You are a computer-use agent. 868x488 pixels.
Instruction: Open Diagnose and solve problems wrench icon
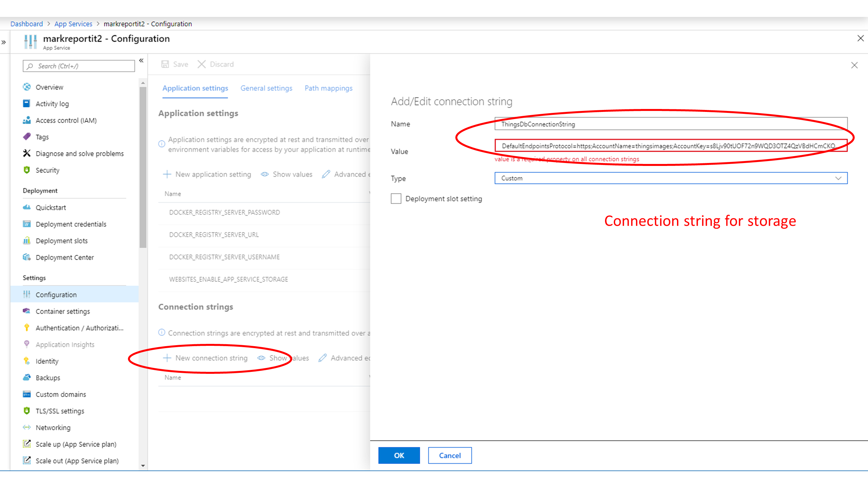point(27,153)
